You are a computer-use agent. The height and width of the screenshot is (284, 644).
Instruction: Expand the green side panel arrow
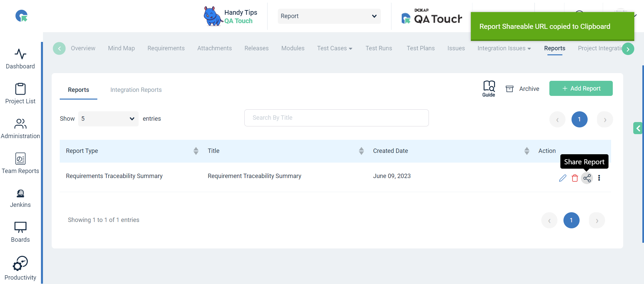point(638,128)
